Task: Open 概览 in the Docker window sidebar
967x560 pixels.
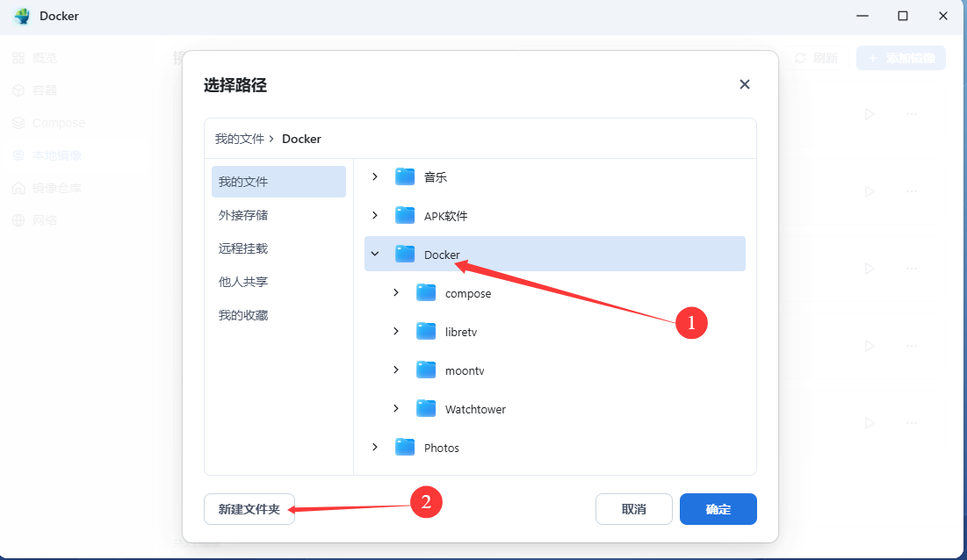Action: tap(45, 58)
